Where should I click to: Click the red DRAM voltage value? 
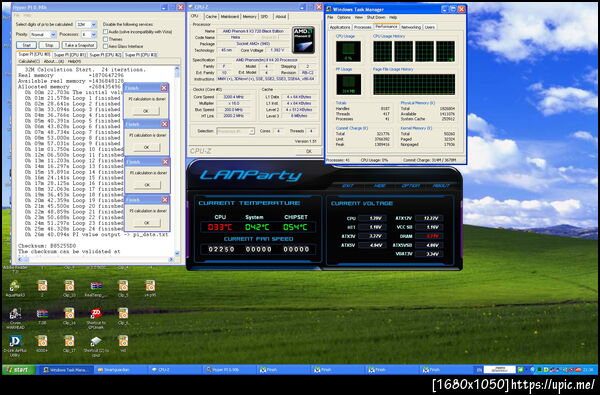point(429,236)
